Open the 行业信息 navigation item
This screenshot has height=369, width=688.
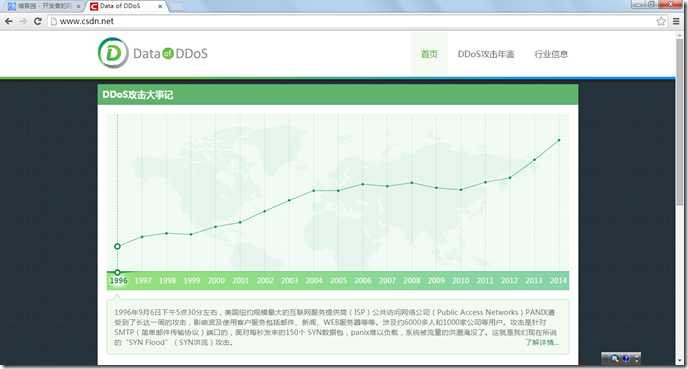click(x=551, y=54)
